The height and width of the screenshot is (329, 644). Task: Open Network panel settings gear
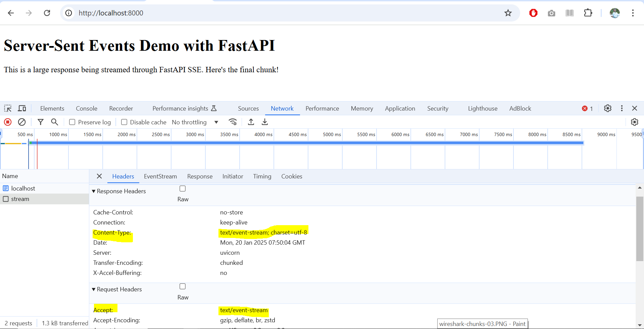coord(635,122)
